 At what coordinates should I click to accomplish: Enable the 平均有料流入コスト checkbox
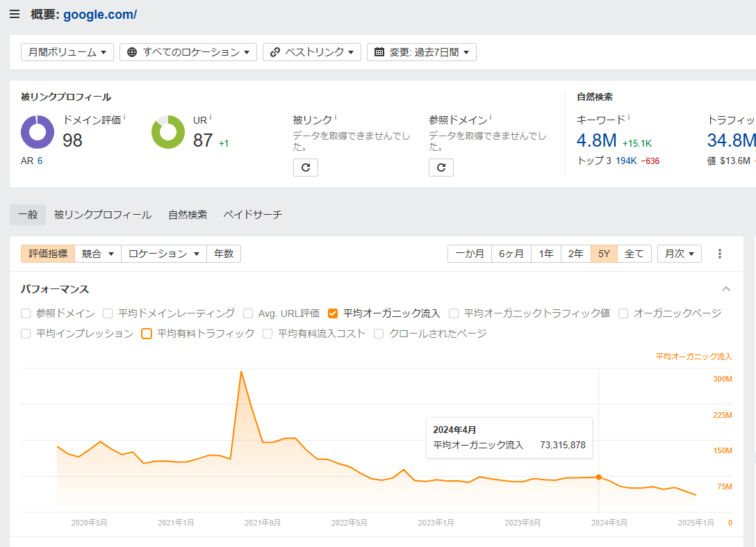268,334
